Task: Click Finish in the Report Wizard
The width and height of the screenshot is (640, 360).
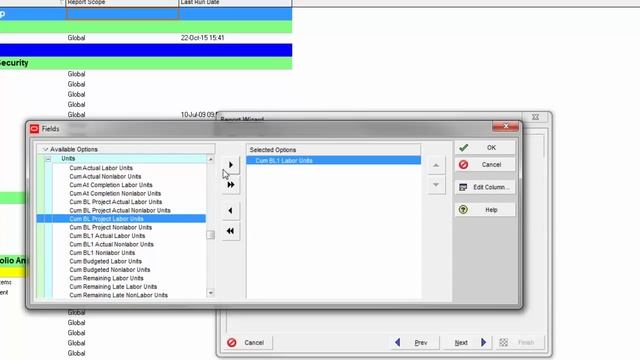Action: [519, 343]
